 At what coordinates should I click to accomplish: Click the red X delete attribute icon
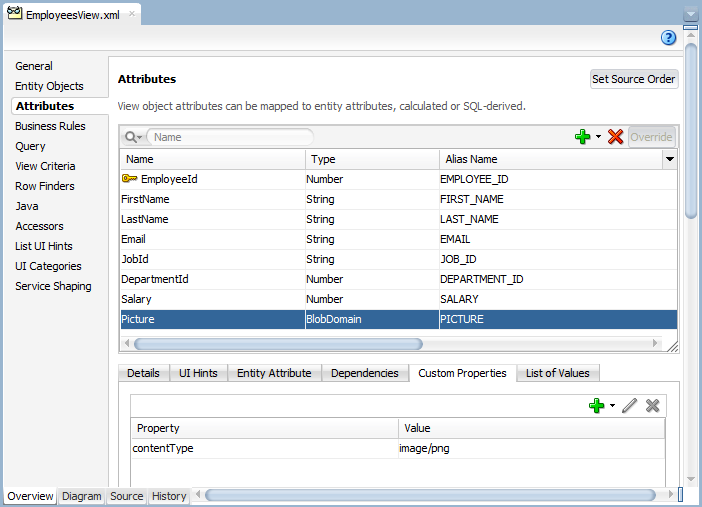(x=615, y=137)
